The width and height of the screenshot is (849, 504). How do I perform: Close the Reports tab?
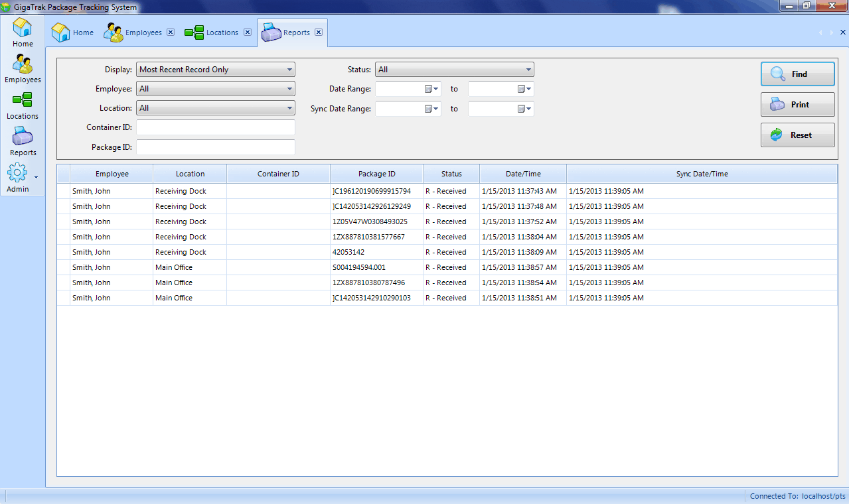(x=317, y=32)
